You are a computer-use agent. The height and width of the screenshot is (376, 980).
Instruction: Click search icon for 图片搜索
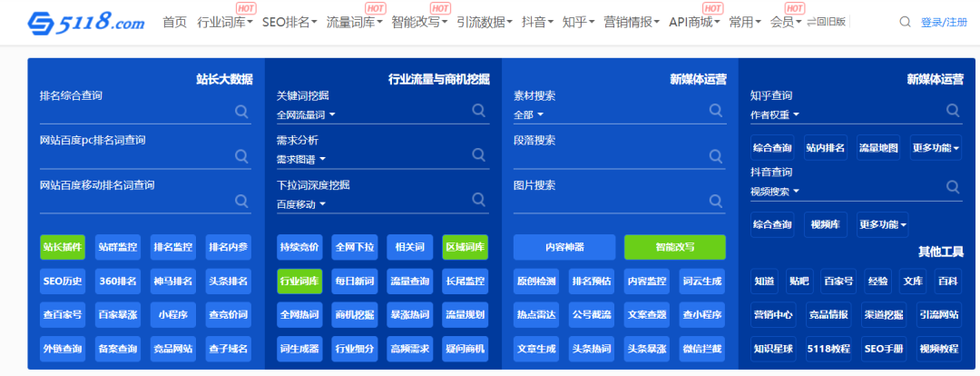pos(716,201)
